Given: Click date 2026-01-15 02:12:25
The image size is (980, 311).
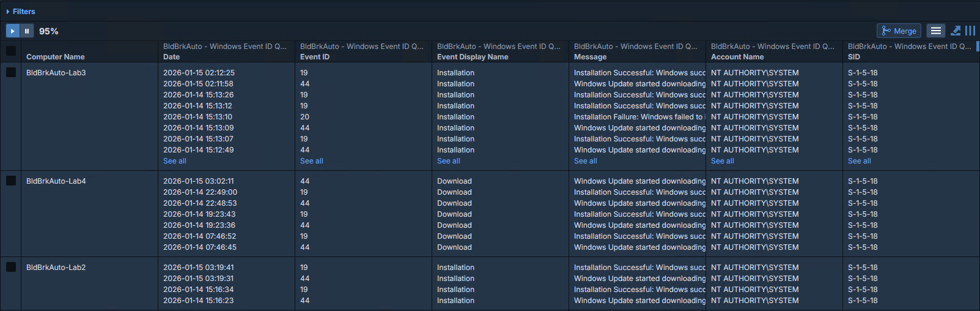Looking at the screenshot, I should coord(199,73).
